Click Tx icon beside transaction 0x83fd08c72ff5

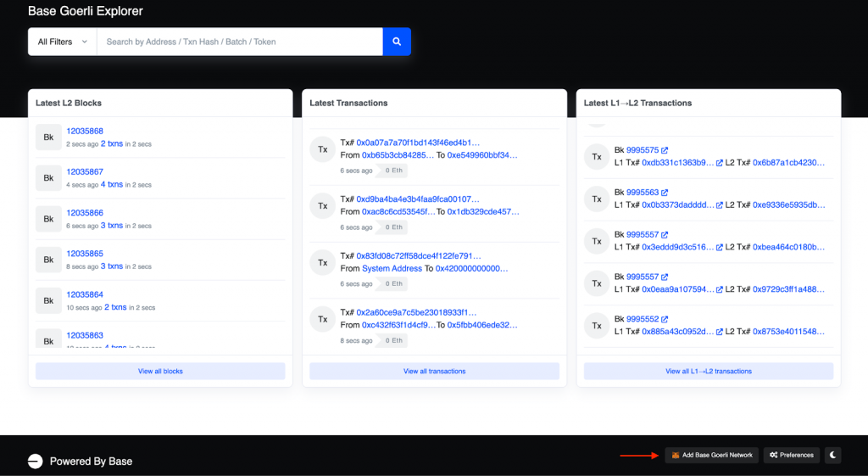pyautogui.click(x=323, y=263)
